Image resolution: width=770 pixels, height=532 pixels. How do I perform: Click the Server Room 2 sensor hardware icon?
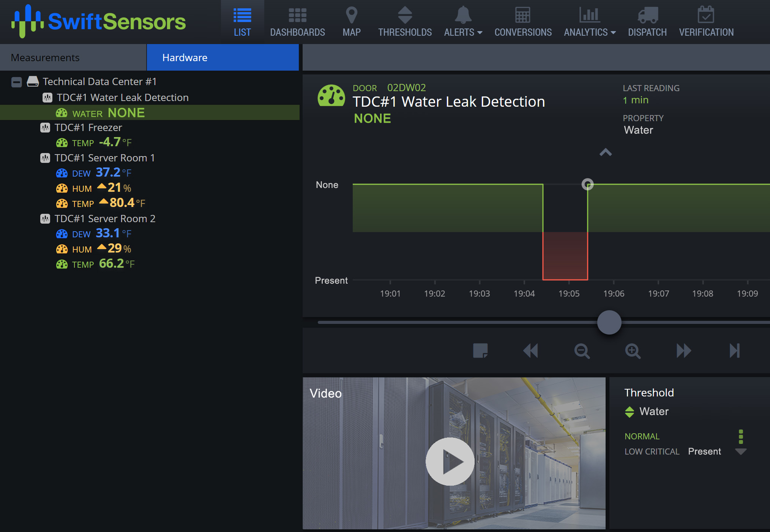click(45, 219)
